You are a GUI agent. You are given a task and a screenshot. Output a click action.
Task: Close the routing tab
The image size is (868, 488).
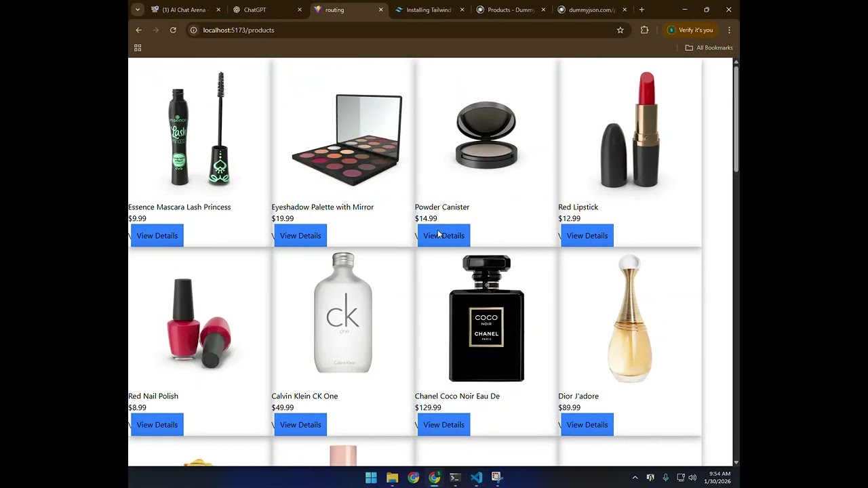click(x=380, y=9)
